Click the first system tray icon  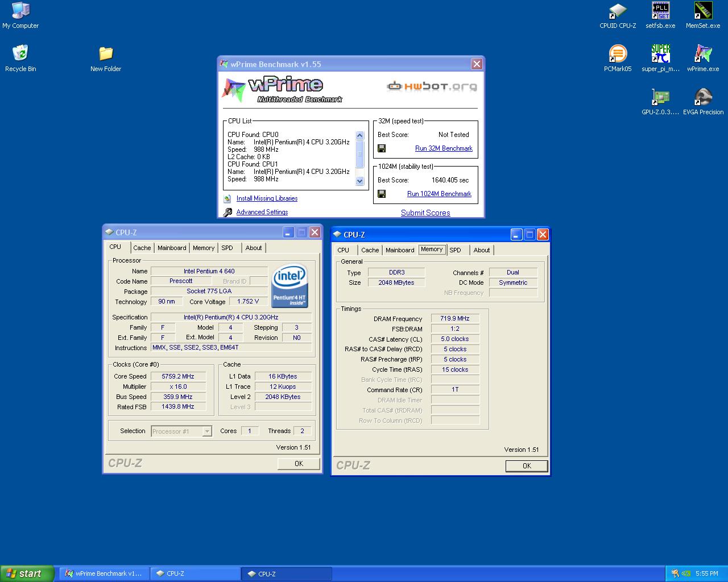tap(675, 573)
